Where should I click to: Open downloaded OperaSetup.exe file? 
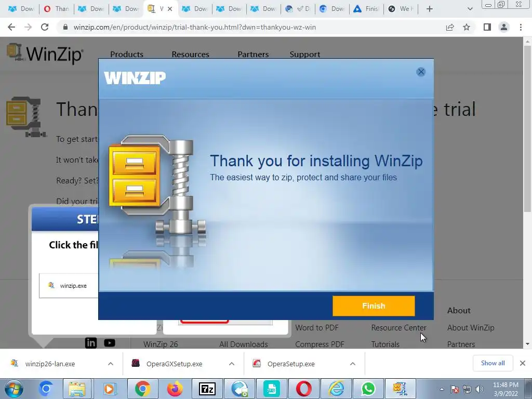coord(291,364)
